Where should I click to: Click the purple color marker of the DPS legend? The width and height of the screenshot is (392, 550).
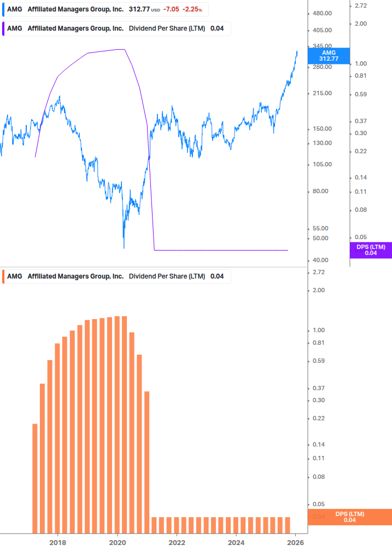pos(3,29)
